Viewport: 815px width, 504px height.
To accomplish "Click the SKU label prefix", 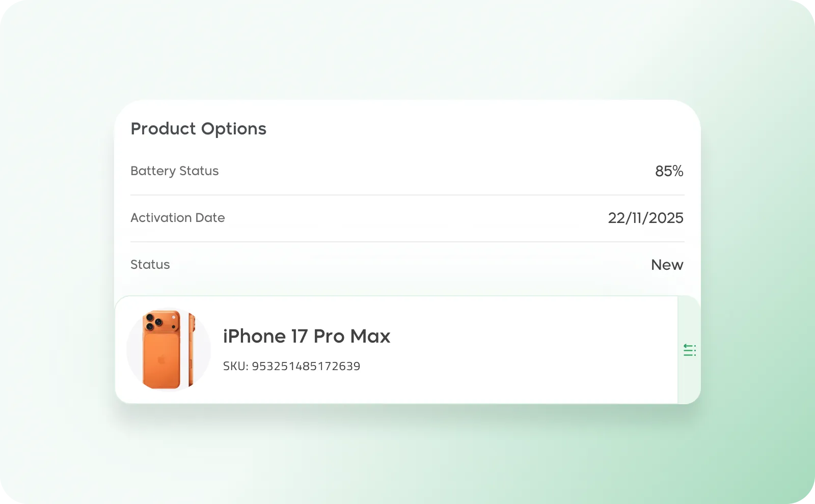I will pos(235,366).
